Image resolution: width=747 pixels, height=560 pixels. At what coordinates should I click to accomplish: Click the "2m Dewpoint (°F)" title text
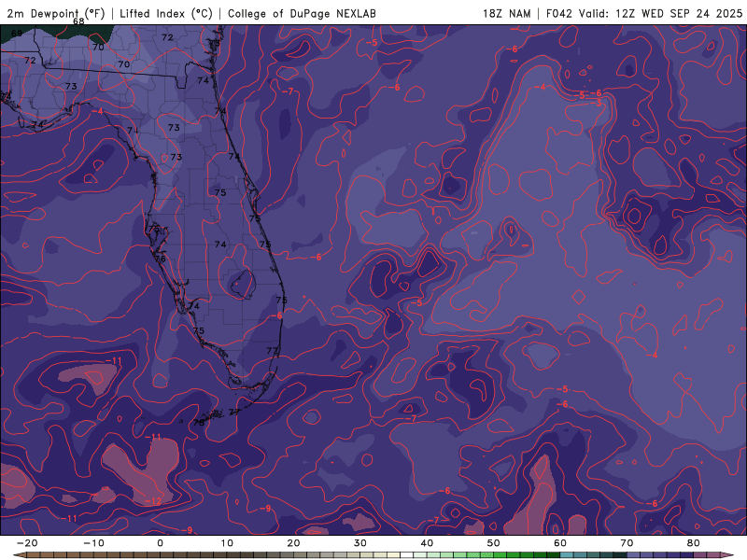click(56, 13)
